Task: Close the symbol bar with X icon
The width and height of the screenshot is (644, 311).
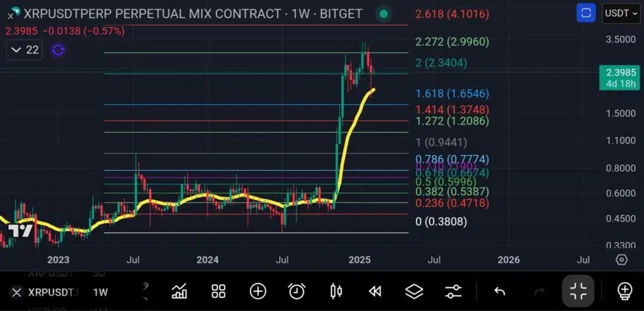Action: tap(16, 292)
